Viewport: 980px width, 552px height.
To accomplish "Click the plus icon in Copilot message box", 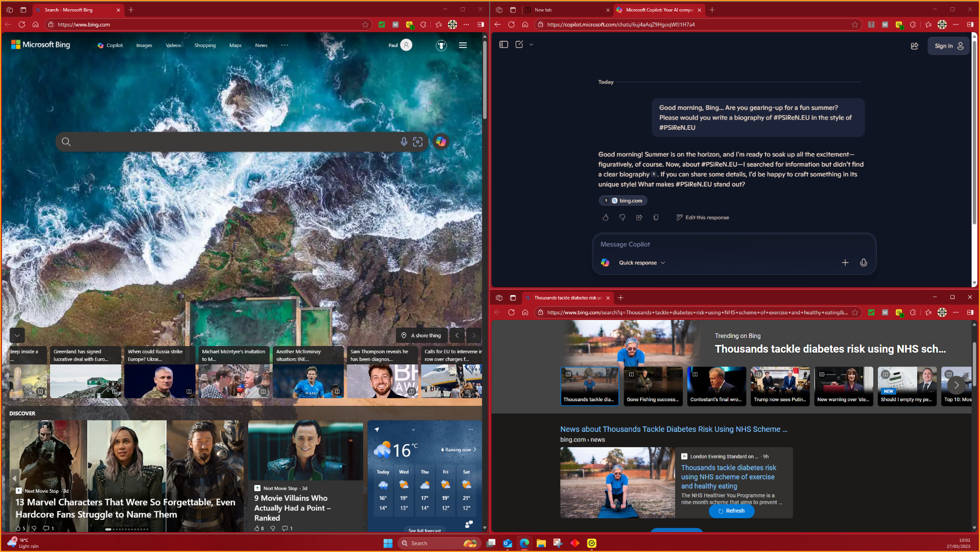I will click(x=845, y=262).
